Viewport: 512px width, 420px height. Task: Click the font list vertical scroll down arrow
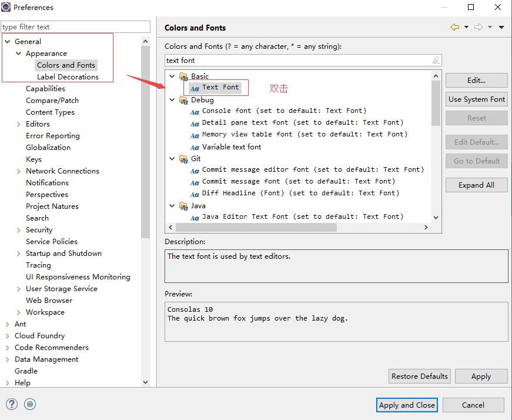436,218
